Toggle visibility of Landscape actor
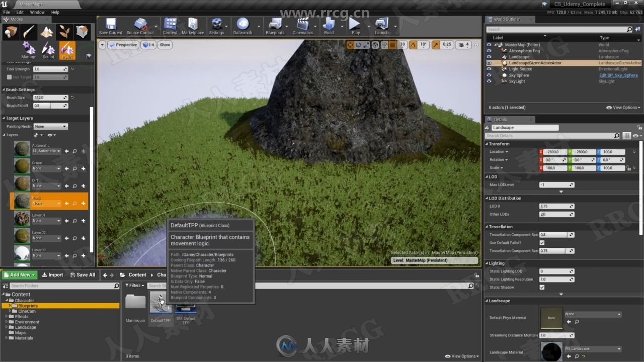Viewport: 644px width, 362px height. click(489, 57)
